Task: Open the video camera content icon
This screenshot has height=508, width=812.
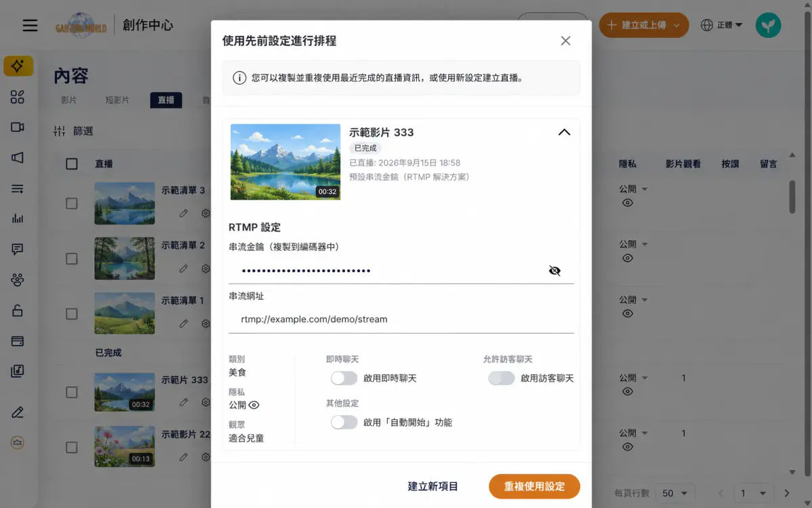Action: pos(18,127)
